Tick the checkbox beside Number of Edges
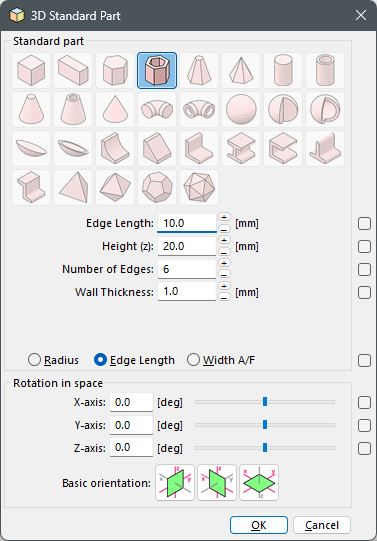The height and width of the screenshot is (541, 377). coord(364,269)
